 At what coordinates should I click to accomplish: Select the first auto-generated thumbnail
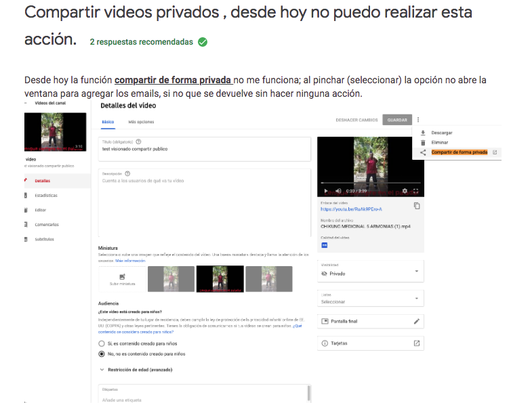(x=171, y=279)
